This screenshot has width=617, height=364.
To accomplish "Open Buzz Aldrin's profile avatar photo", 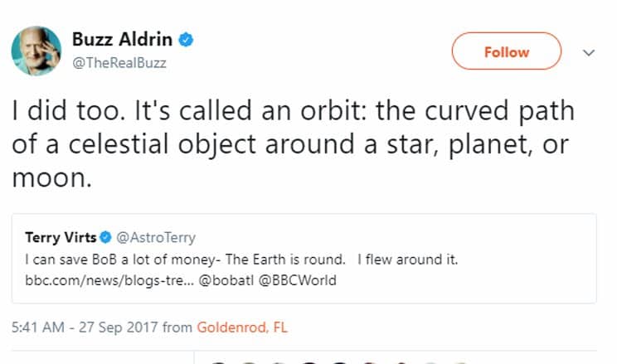I will [x=36, y=50].
